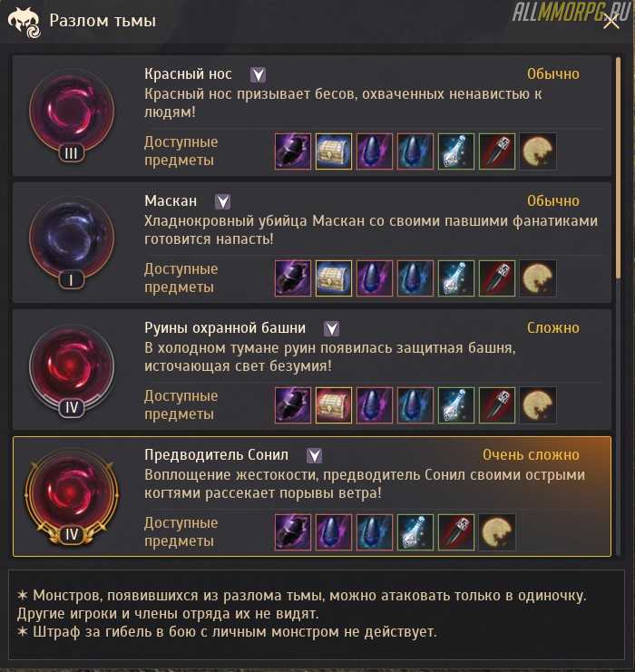The image size is (635, 672).
Task: Click the moon cookie icon in Руины охранной башни row
Action: tap(538, 405)
